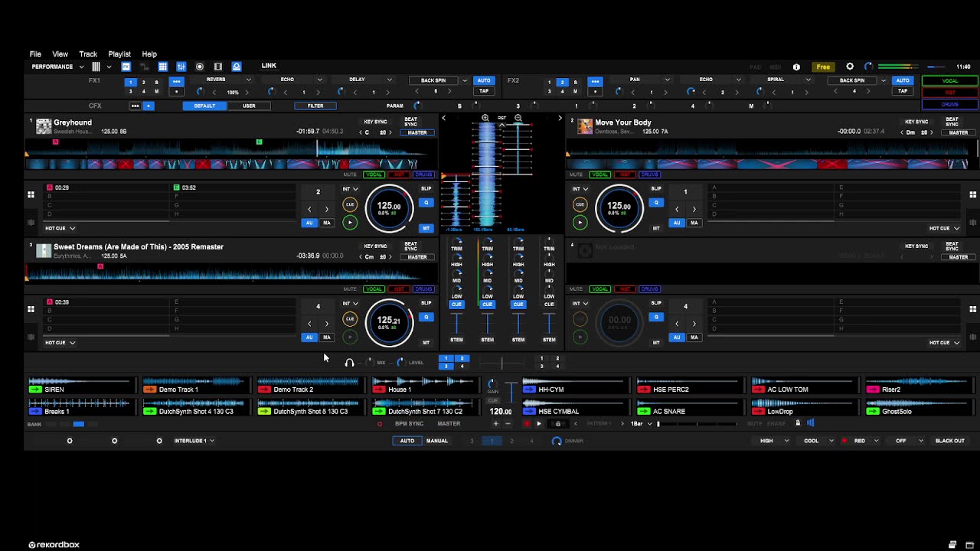
Task: Click the CUE button on deck 3
Action: [350, 319]
